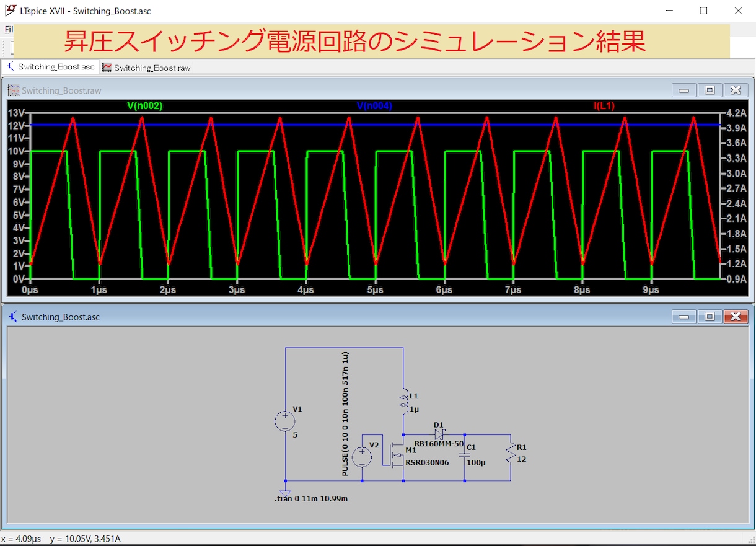Click the 13V label on the voltage axis
The image size is (756, 546).
click(x=15, y=113)
